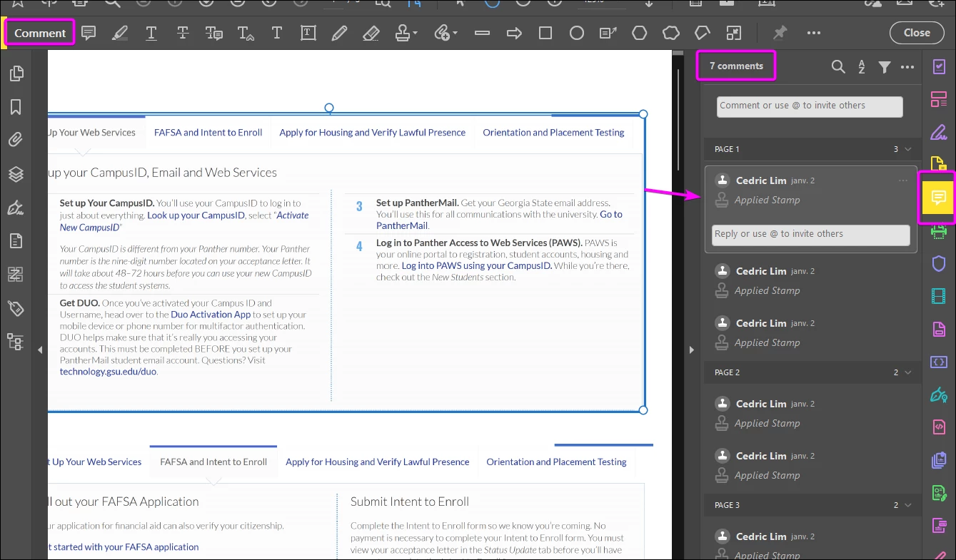Expand the drawing tools panel icon
Screen dimensions: 956x560
point(734,33)
